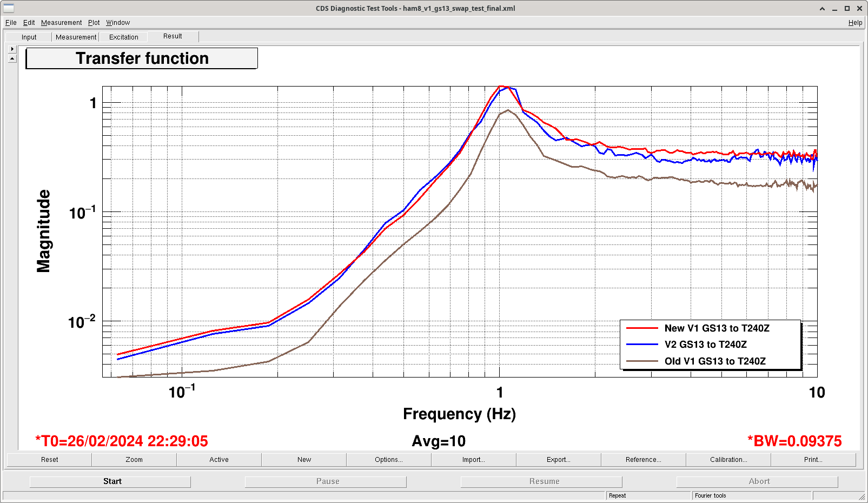Screen dimensions: 868x503
Task: Open the Plot menu
Action: tap(94, 23)
